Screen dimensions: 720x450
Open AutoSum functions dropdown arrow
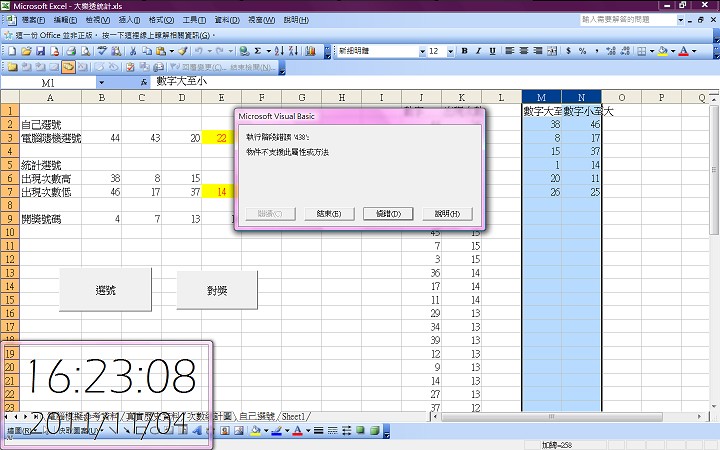268,51
